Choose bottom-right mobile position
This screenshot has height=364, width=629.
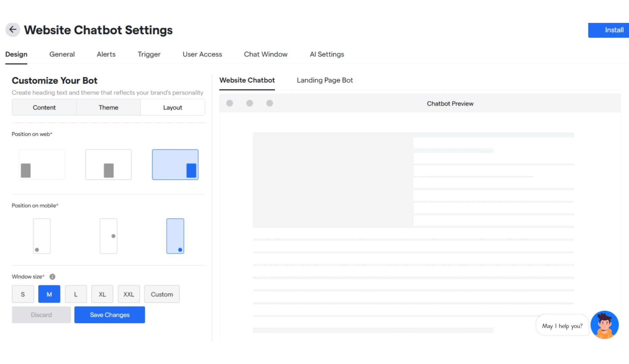[175, 236]
